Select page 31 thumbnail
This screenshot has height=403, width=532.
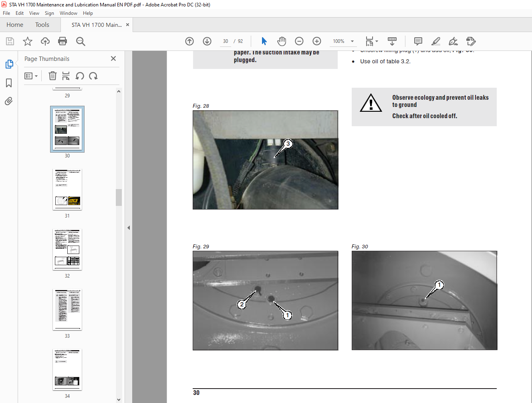(x=67, y=189)
